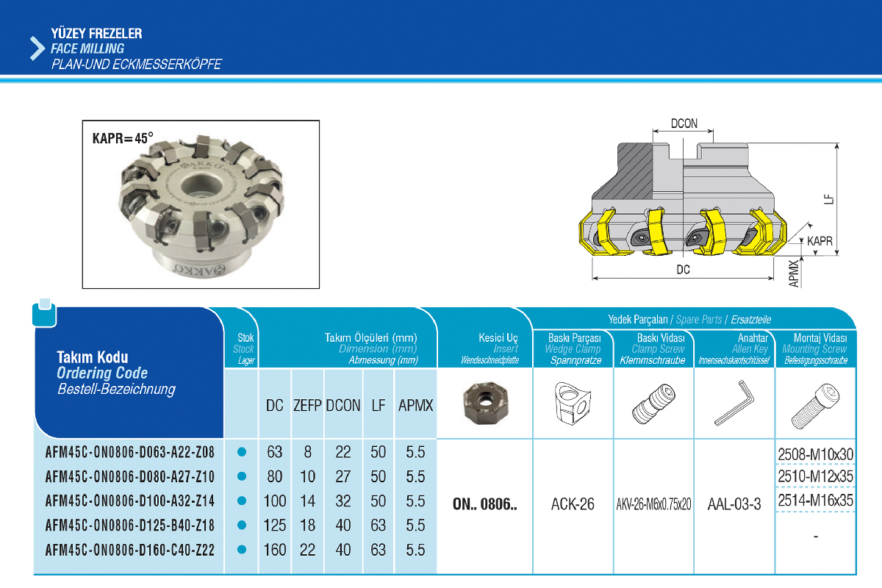Click the ACK-26 wedge clamp part number
Image resolution: width=882 pixels, height=588 pixels.
click(573, 505)
